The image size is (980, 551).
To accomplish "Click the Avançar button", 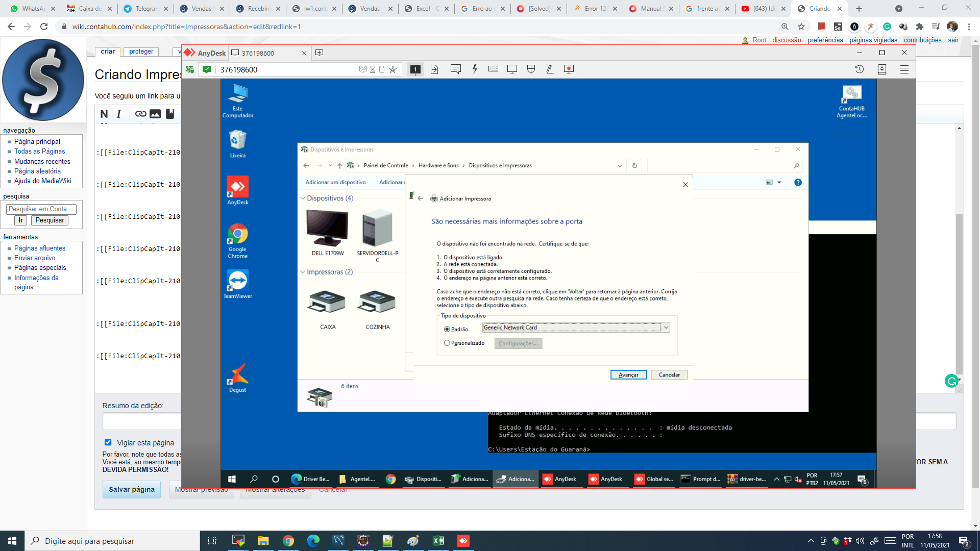I will click(628, 374).
